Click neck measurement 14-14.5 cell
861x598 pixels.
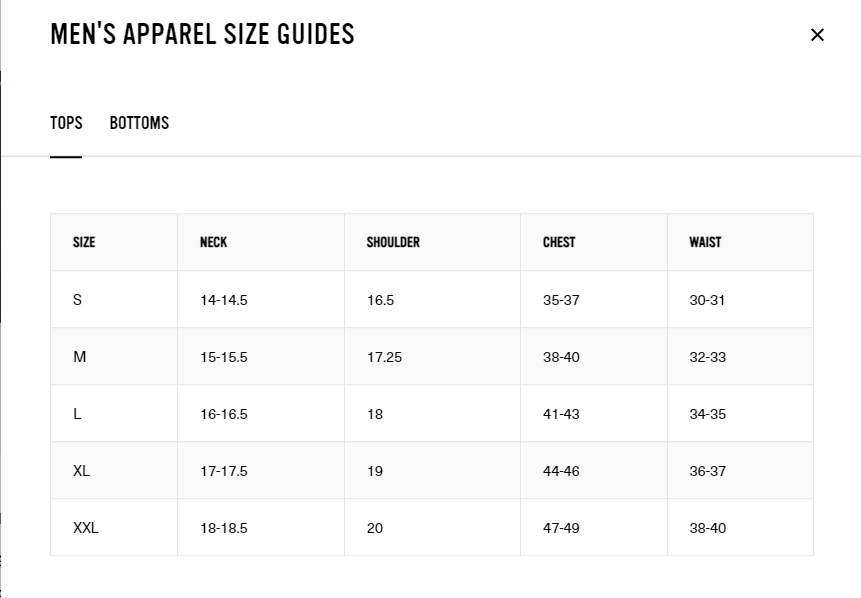[223, 300]
